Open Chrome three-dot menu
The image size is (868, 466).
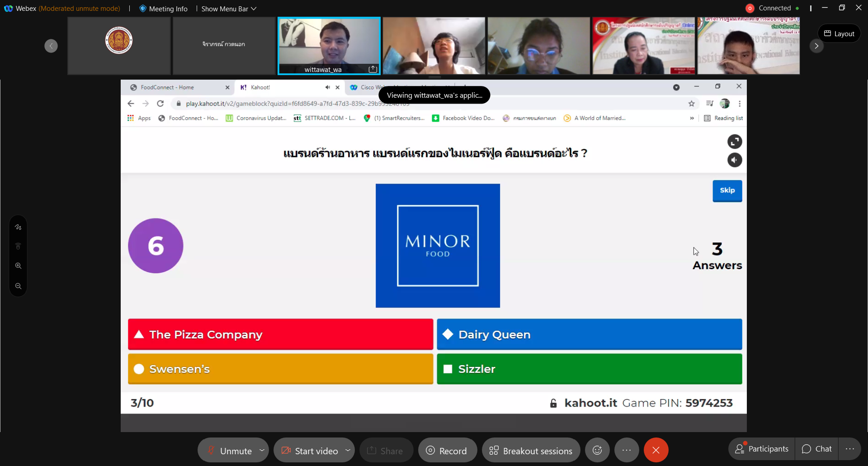(740, 104)
